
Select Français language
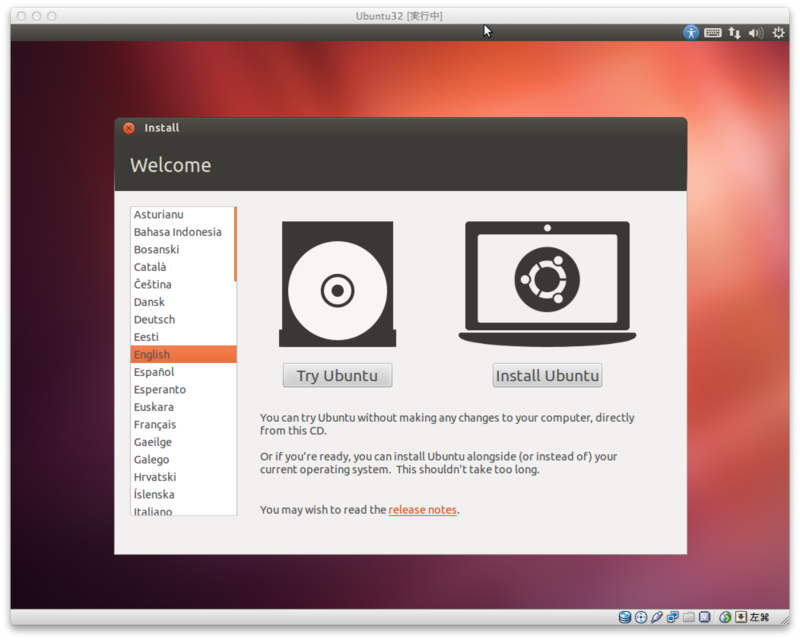pos(182,424)
